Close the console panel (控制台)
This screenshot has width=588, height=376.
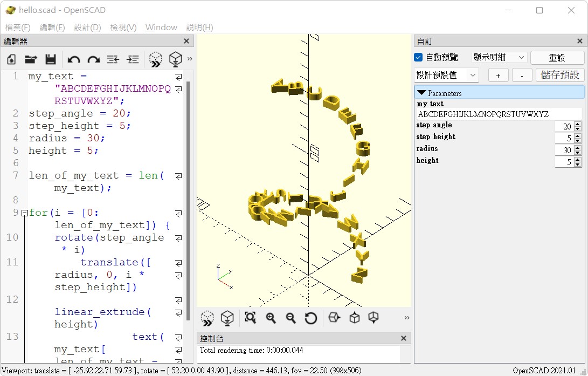[404, 338]
